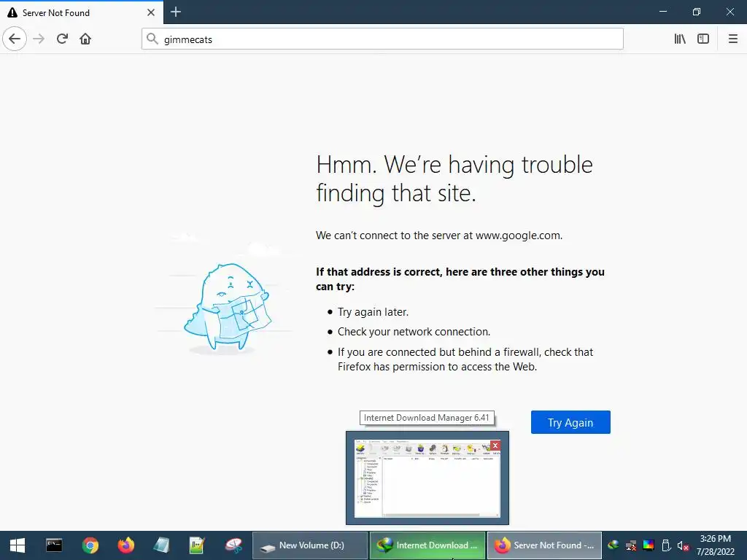Click the 'www.google.com' error text

point(519,236)
